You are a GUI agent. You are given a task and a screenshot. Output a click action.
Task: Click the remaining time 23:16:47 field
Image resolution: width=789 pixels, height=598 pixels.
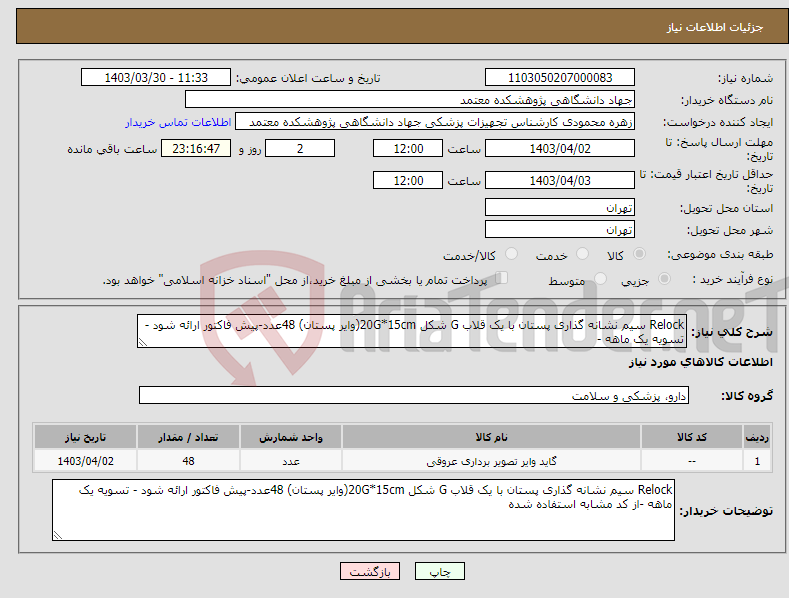196,148
